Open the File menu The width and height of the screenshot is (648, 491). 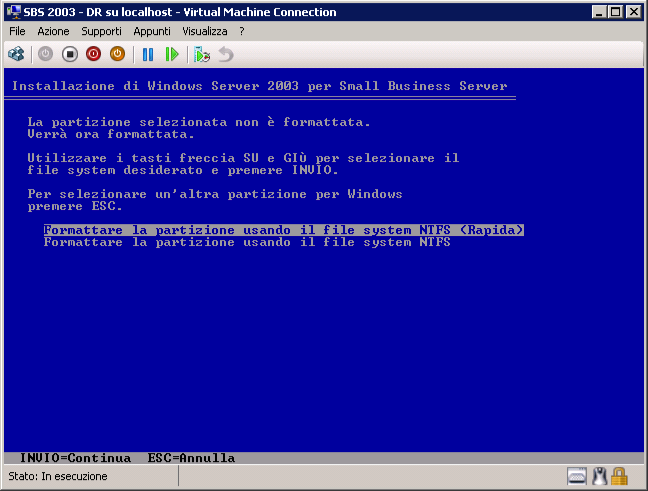pyautogui.click(x=17, y=31)
